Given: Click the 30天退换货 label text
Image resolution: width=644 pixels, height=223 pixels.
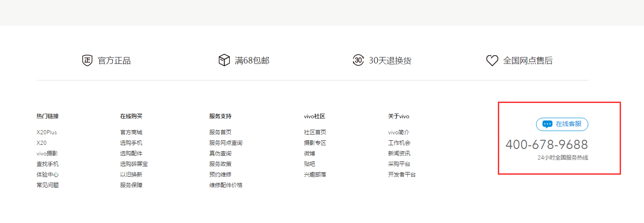Looking at the screenshot, I should click(x=390, y=61).
